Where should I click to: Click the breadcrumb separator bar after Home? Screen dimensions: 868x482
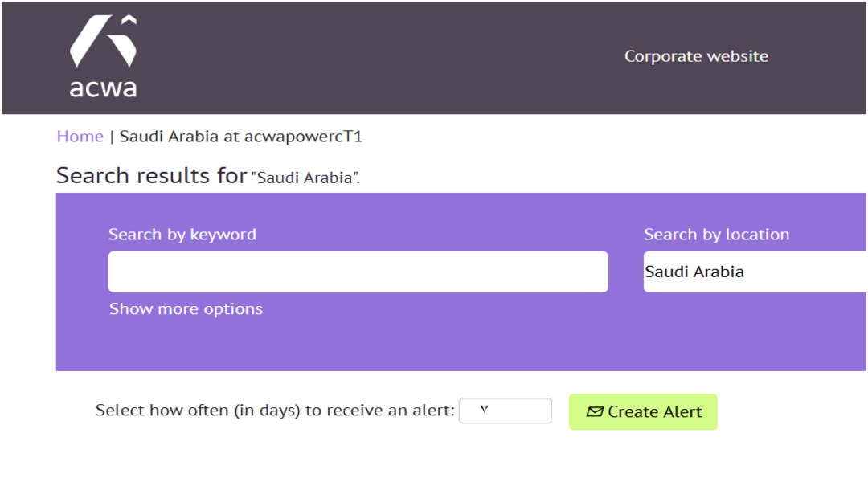[x=112, y=137]
